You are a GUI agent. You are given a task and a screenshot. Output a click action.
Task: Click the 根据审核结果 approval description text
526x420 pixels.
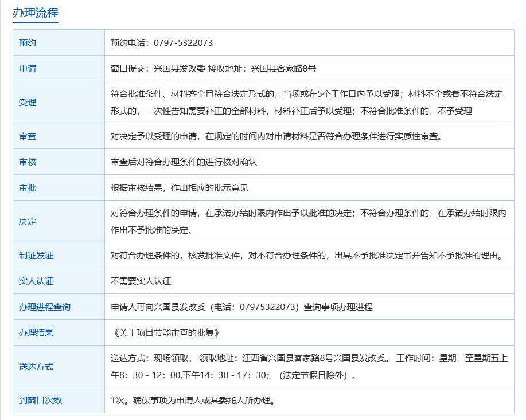coord(179,188)
